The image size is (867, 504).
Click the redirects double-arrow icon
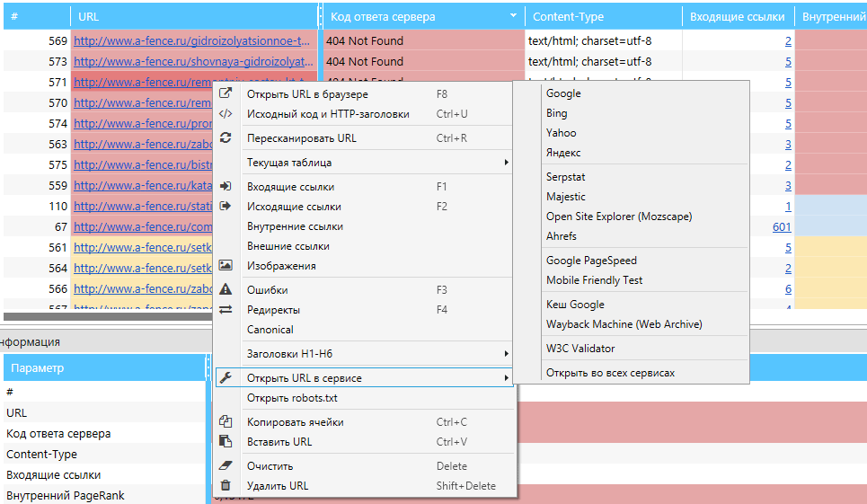pos(226,310)
